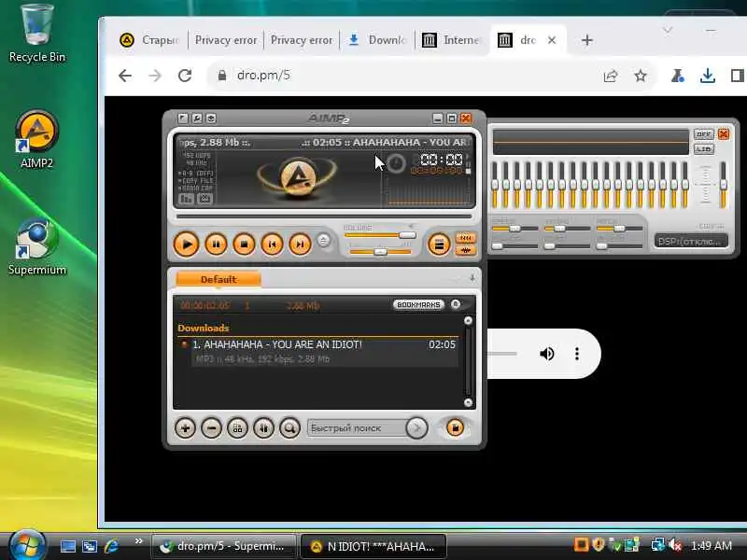
Task: Toggle the COPY FILE option in display
Action: coord(195,181)
